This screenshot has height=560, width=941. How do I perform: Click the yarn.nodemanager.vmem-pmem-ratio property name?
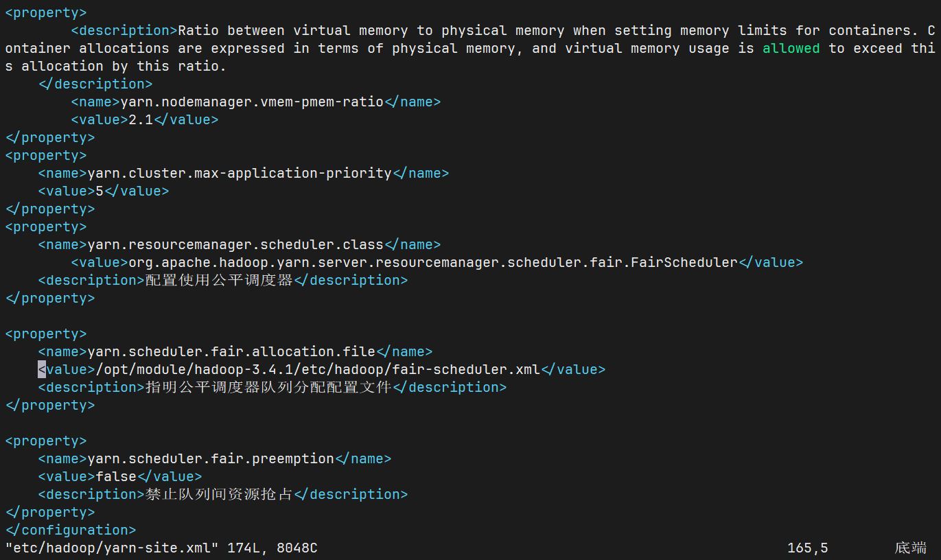252,102
